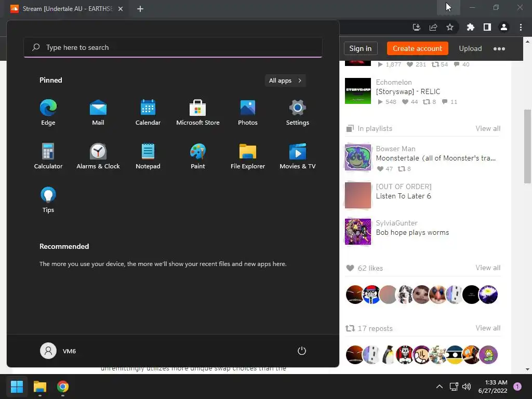
Task: Launch the Photos app
Action: pos(248,113)
